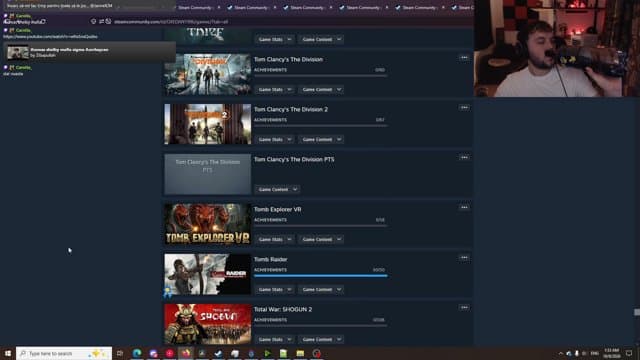Click the Windows taskbar search box
640x360 pixels.
pos(64,353)
